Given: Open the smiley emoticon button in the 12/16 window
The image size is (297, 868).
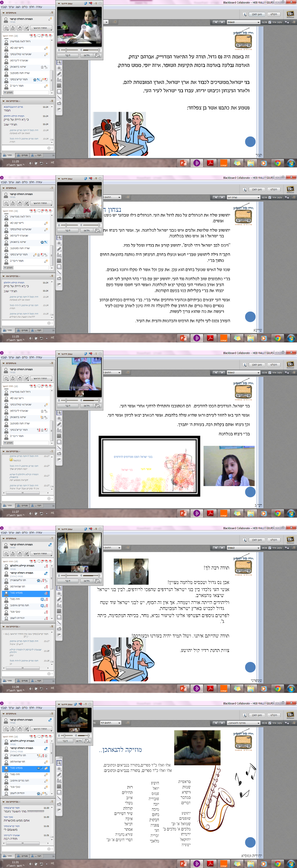Looking at the screenshot, I should pos(6,203).
